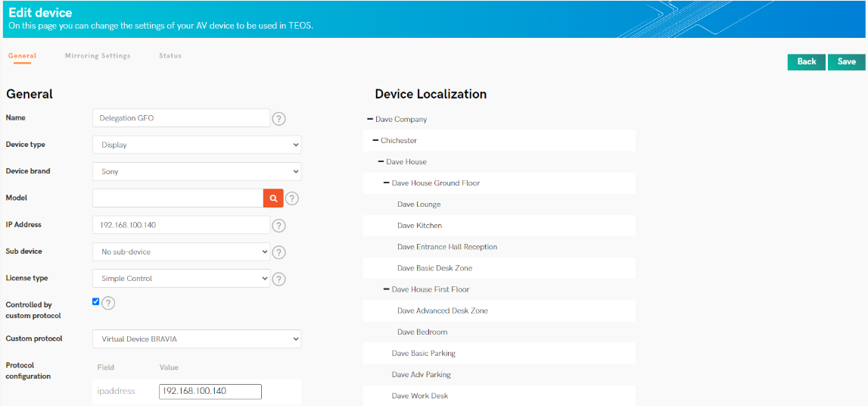
Task: Click help icon beside custom protocol checkbox
Action: (108, 303)
